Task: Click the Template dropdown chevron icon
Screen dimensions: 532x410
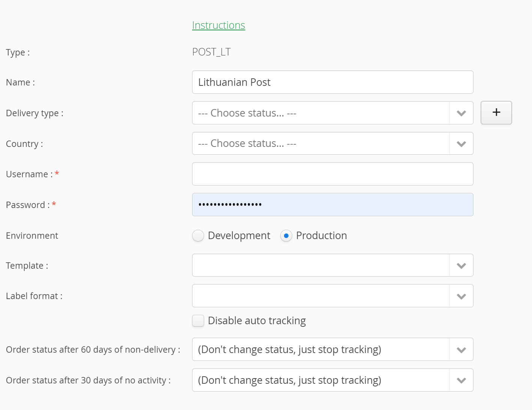Action: 461,266
